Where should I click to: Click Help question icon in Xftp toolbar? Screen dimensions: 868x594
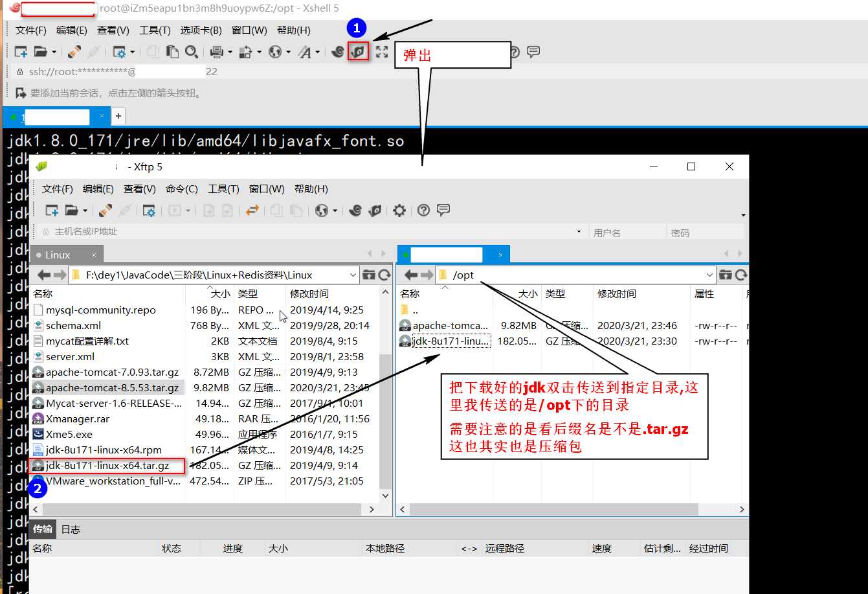coord(423,211)
